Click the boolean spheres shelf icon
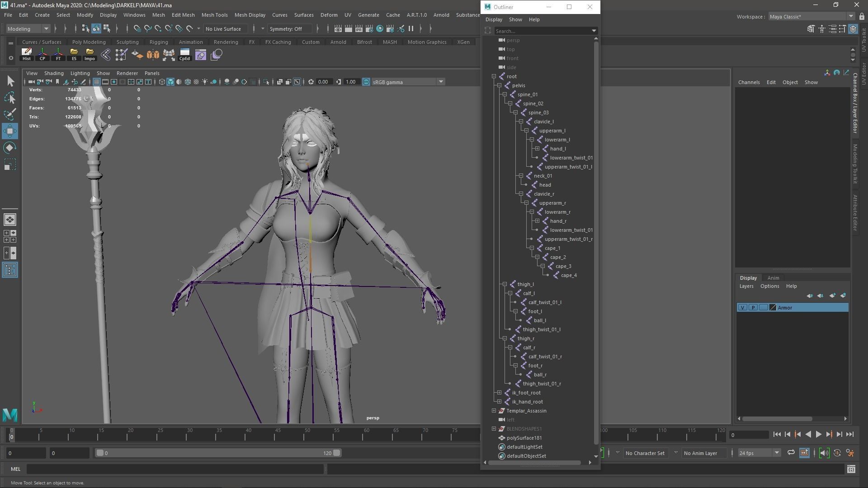This screenshot has width=868, height=488. (x=217, y=55)
